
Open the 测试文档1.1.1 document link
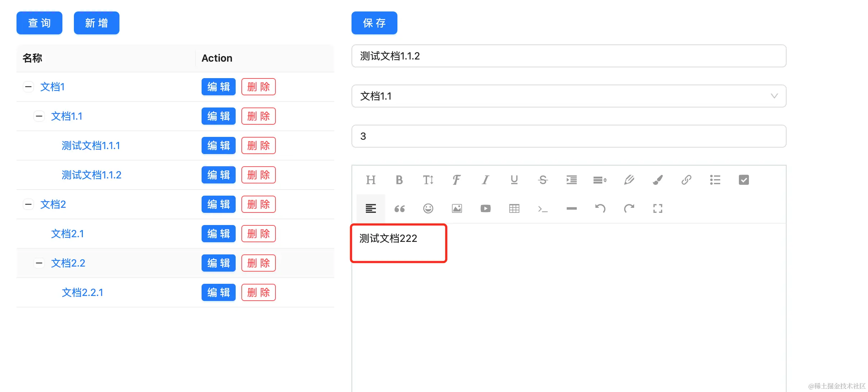tap(91, 145)
